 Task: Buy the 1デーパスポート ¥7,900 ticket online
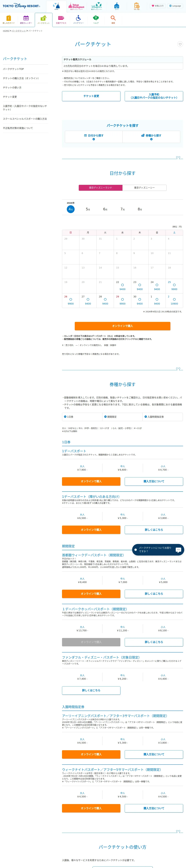click(91, 481)
